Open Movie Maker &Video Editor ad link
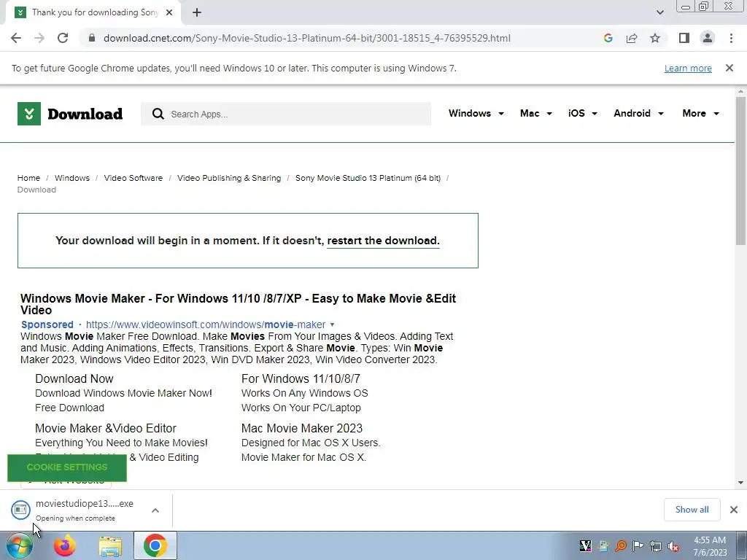 (106, 428)
